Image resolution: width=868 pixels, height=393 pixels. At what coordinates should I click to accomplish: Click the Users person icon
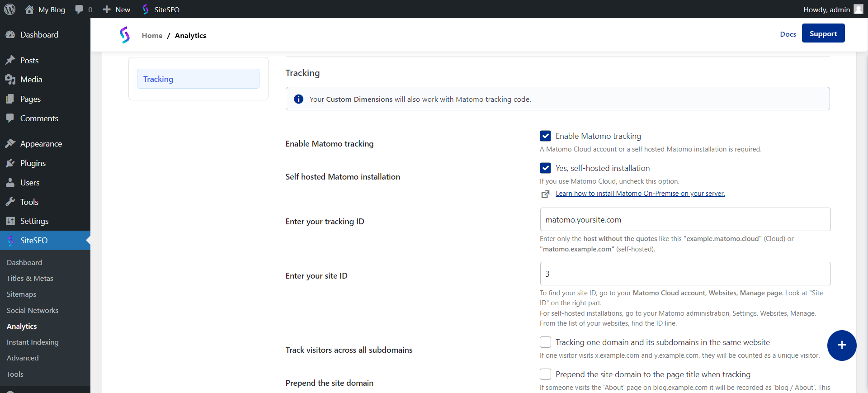point(10,182)
